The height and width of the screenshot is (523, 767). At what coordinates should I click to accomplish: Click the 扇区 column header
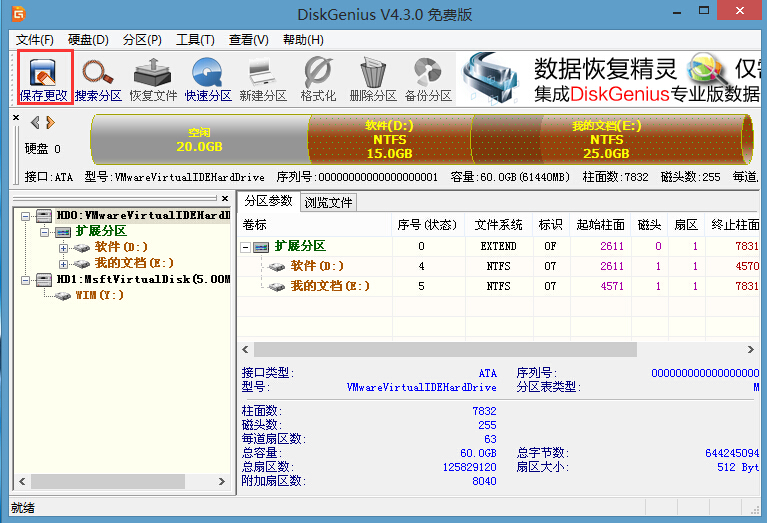click(x=686, y=225)
